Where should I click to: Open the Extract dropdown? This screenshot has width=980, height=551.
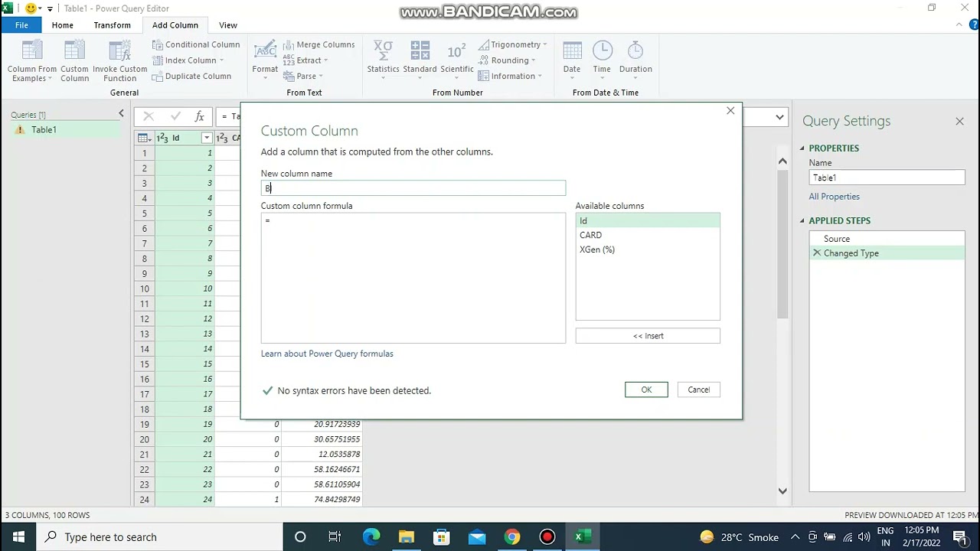tap(305, 60)
